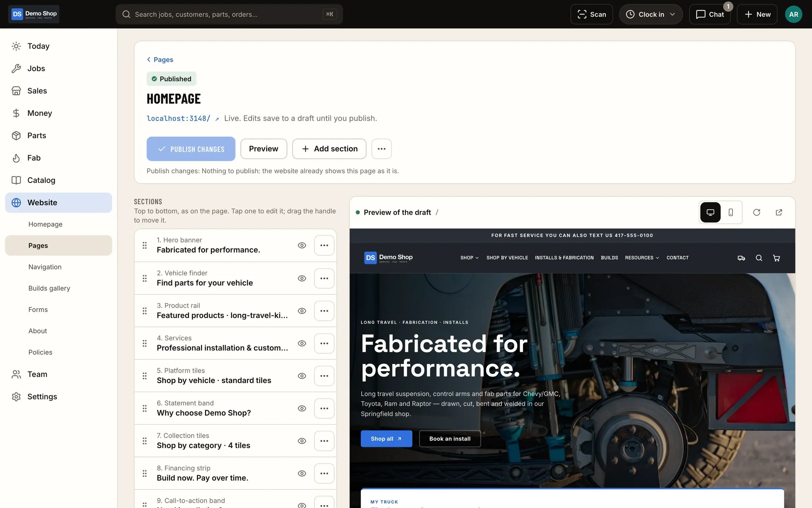Open Chat with notification badge
The image size is (812, 508).
click(x=710, y=14)
